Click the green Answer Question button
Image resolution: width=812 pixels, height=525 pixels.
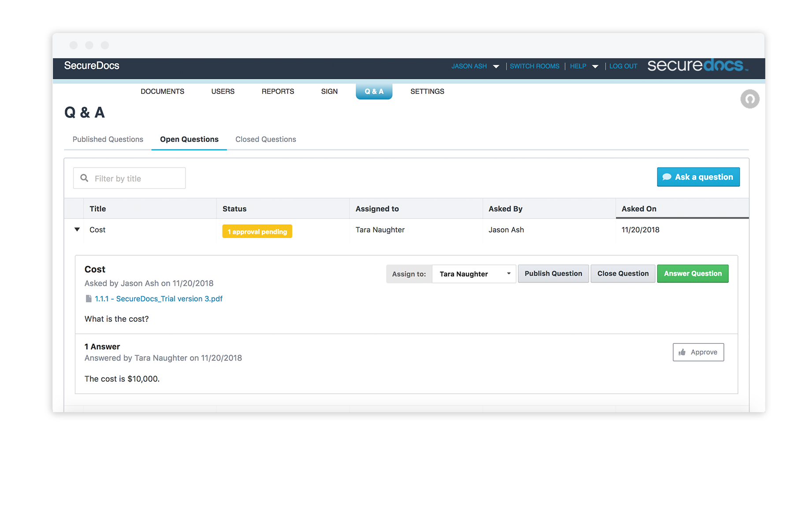[693, 274]
